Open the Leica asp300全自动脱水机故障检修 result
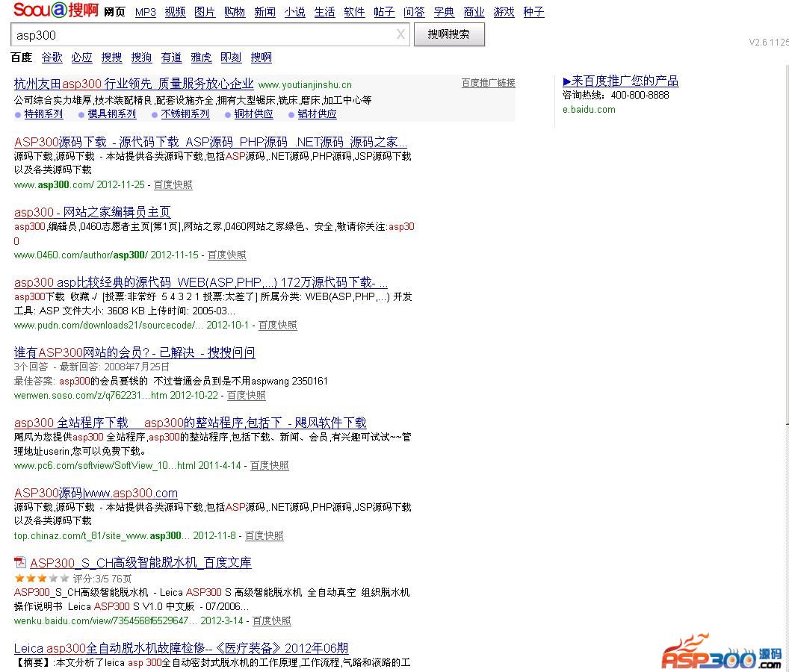Viewport: 789px width, 672px height. coord(181,648)
